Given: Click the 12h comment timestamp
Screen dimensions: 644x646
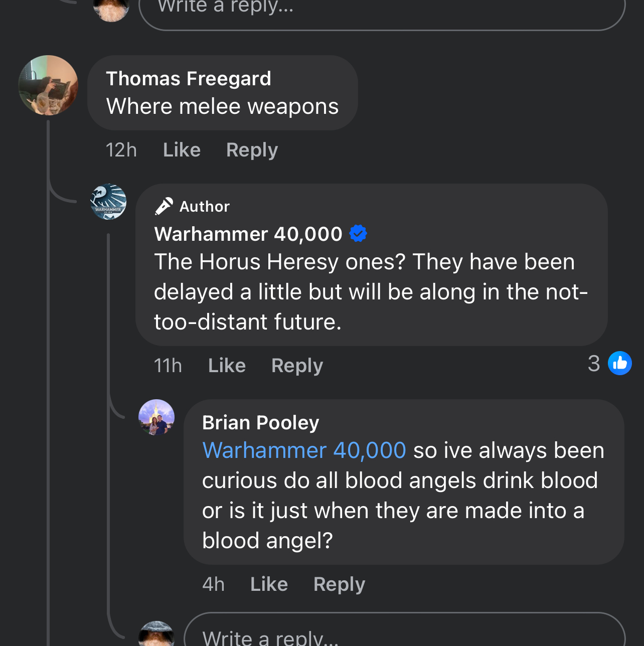Looking at the screenshot, I should (121, 150).
